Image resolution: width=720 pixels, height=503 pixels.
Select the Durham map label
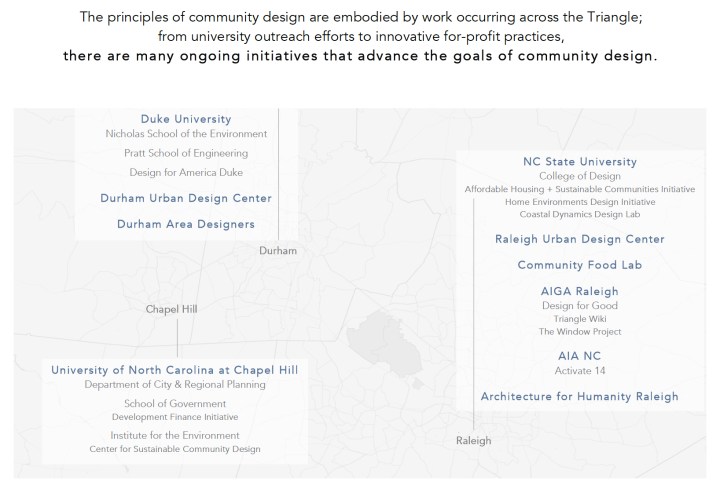(x=278, y=251)
